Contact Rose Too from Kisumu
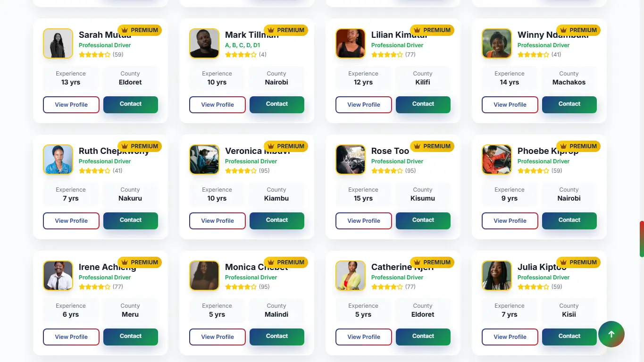This screenshot has height=362, width=644. [423, 220]
